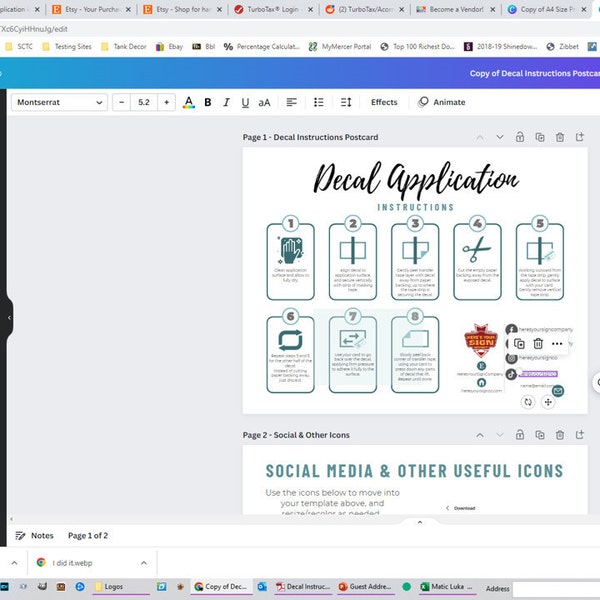Expand the page thumbnails bar
The height and width of the screenshot is (600, 600).
pos(420,522)
